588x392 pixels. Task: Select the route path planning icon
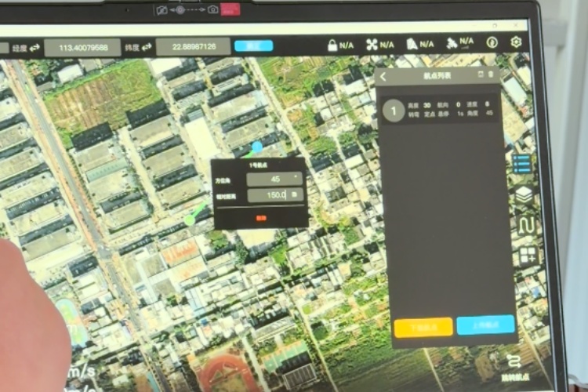[524, 226]
